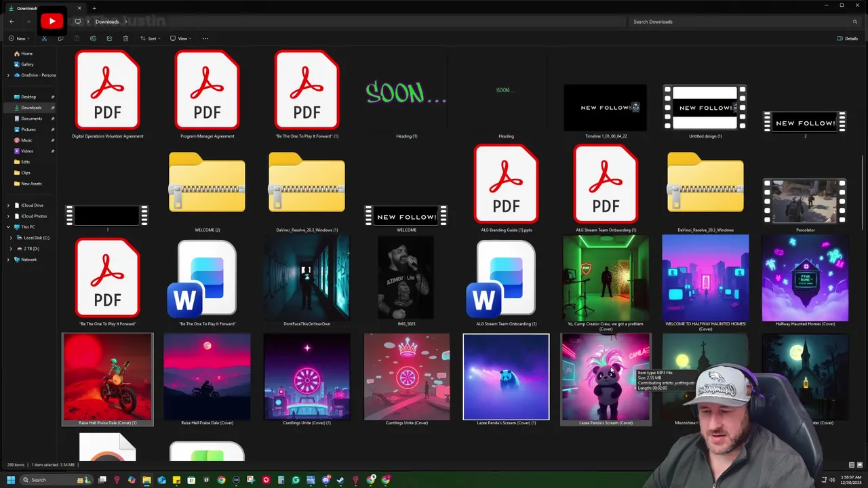The width and height of the screenshot is (868, 488).
Task: Expand iCloud Photos tree node
Action: coord(8,216)
